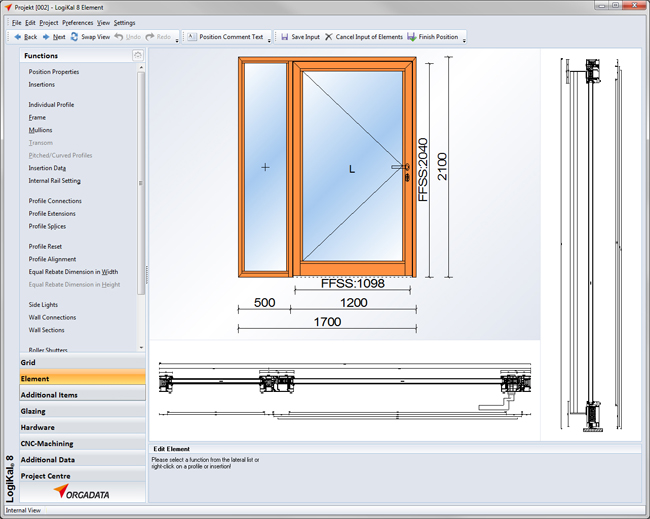Open the Settings menu
This screenshot has width=650, height=519.
(x=124, y=23)
